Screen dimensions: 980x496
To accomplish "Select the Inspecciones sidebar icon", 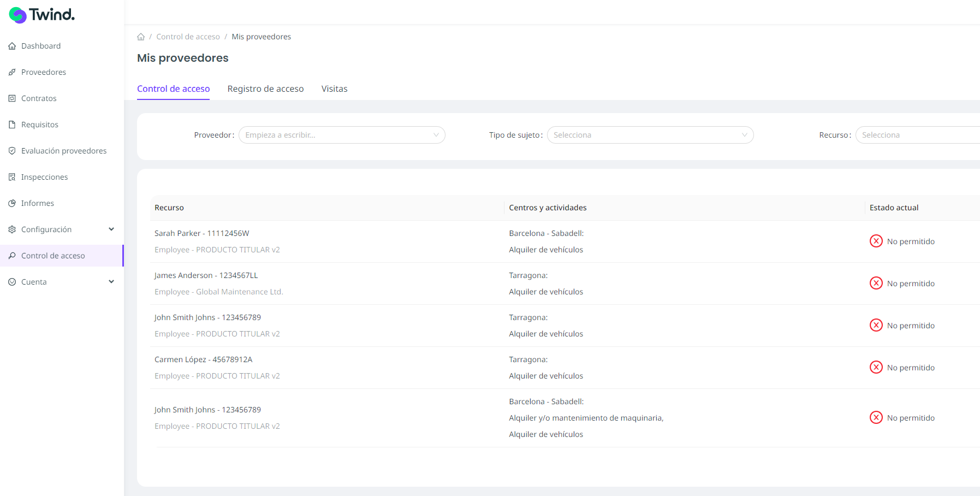I will pos(12,176).
